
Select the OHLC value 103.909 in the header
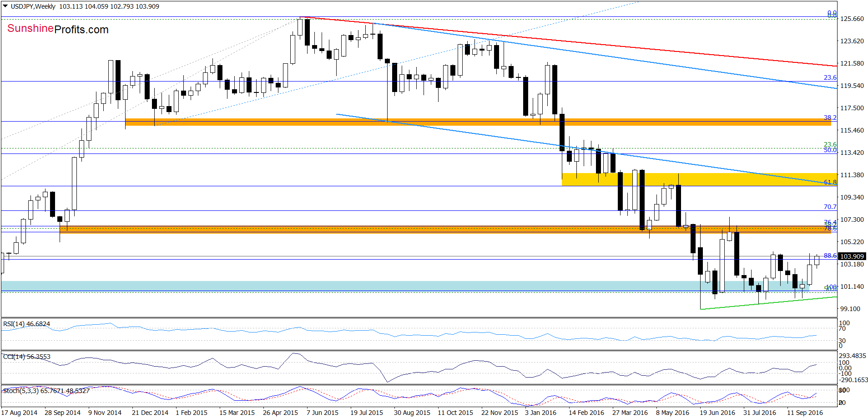click(147, 6)
